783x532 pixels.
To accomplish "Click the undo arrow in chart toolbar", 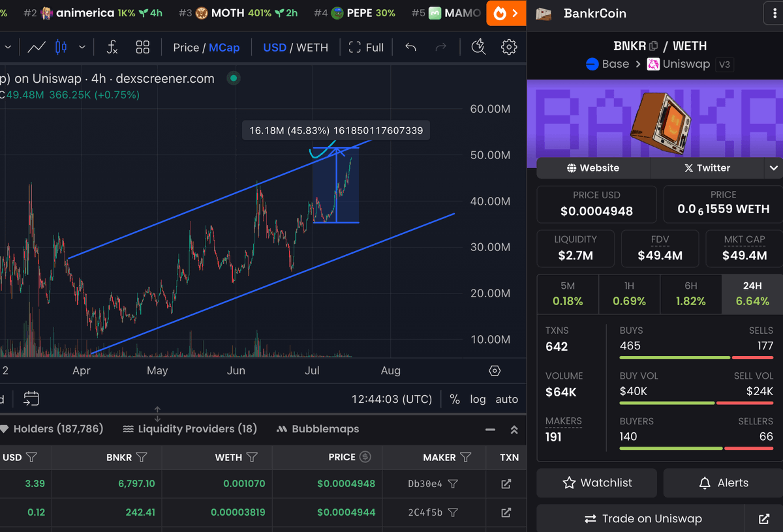I will pos(410,47).
